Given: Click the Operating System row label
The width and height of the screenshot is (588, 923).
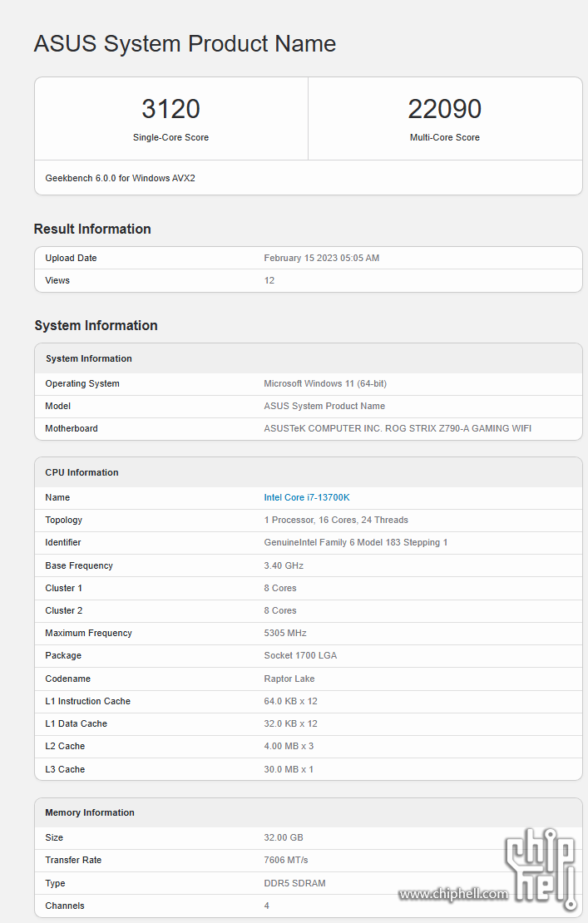Looking at the screenshot, I should [82, 384].
